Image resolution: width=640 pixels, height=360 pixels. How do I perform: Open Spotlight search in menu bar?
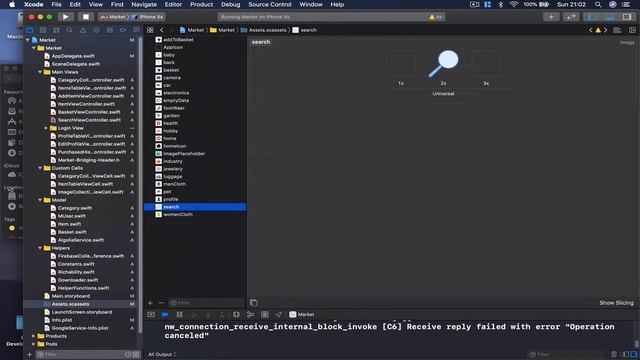coord(598,4)
